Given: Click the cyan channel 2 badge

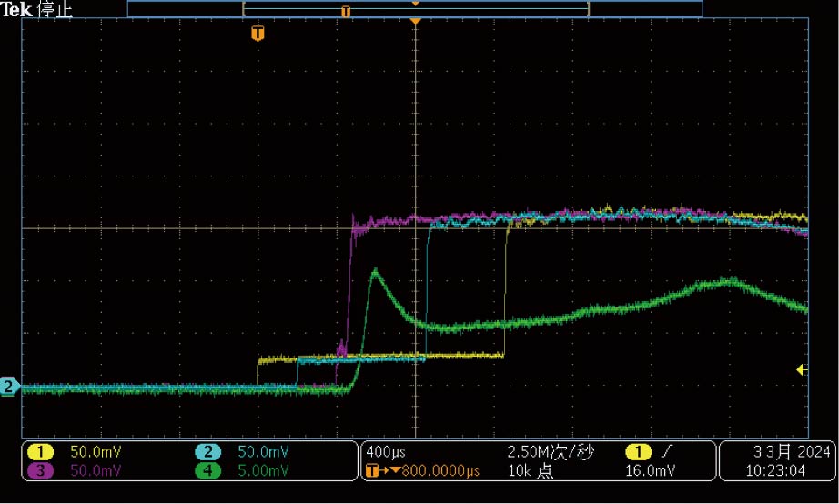Looking at the screenshot, I should click(x=208, y=452).
